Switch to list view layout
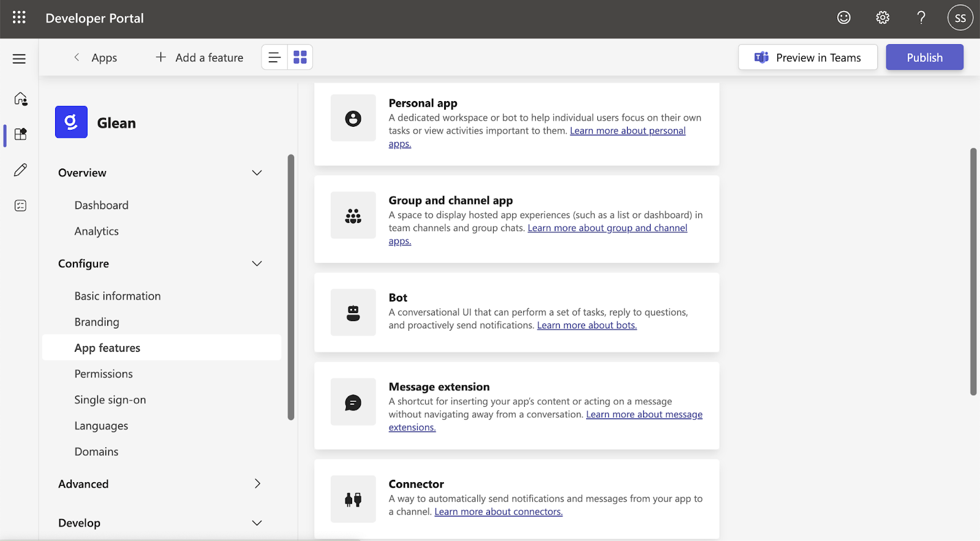Image resolution: width=980 pixels, height=541 pixels. (274, 58)
